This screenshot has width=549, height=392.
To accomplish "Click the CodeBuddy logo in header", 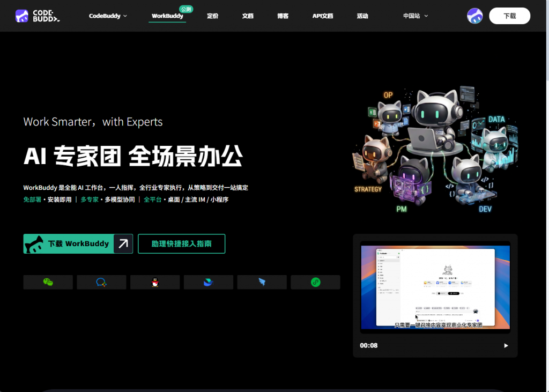I will click(38, 16).
